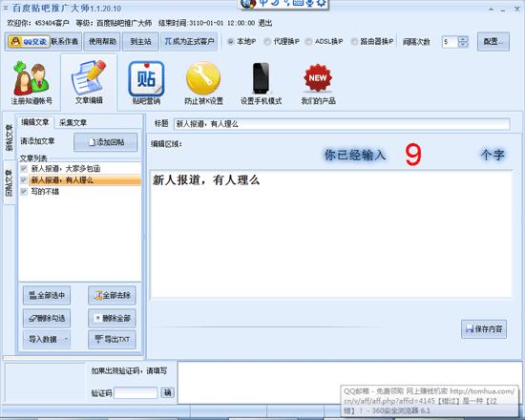Switch to the 采集文章 tab
Screen dimensions: 525x420
pos(73,122)
